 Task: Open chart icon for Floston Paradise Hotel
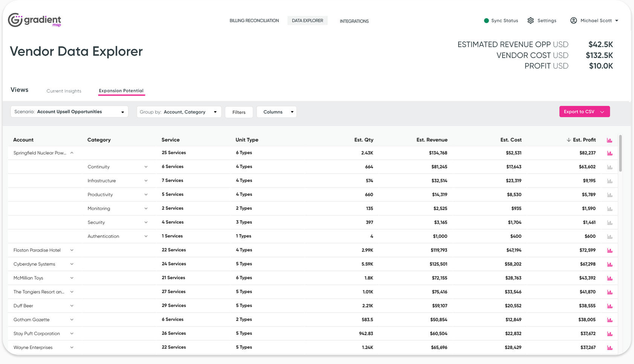[609, 250]
